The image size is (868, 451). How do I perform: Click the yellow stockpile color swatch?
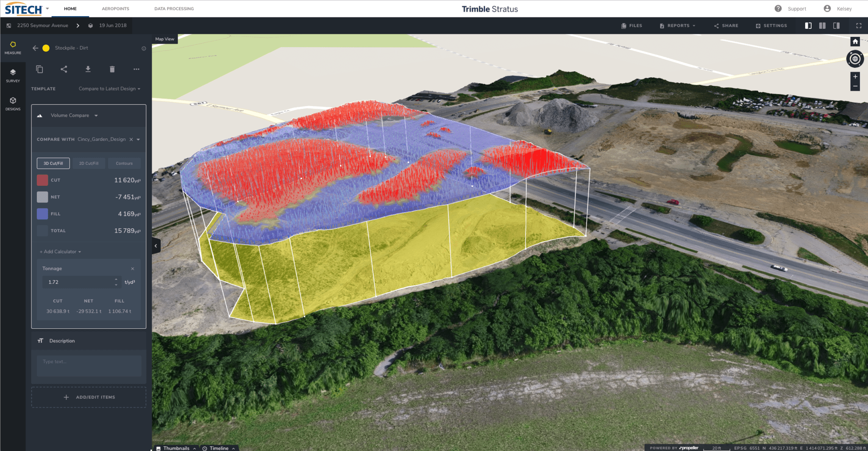[46, 48]
